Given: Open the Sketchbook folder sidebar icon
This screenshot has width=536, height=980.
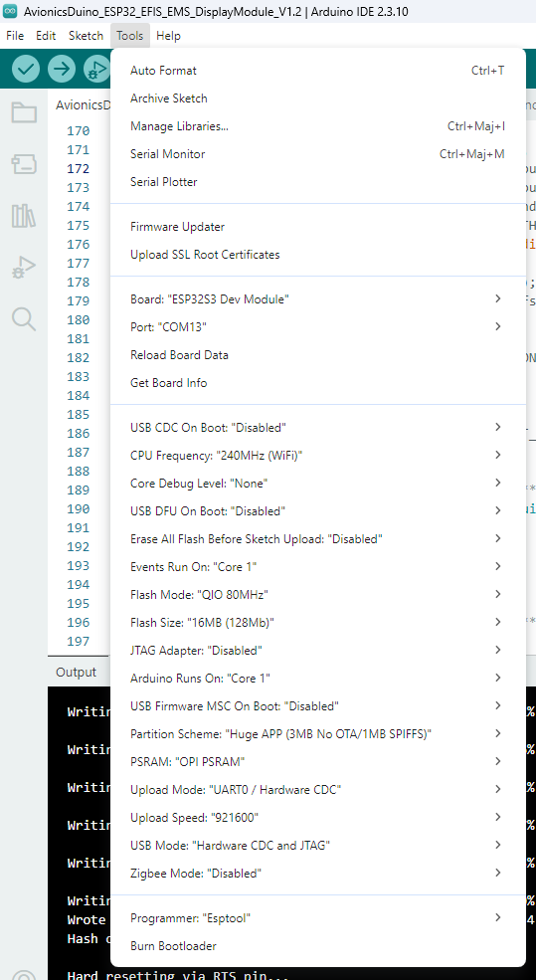Looking at the screenshot, I should click(24, 113).
